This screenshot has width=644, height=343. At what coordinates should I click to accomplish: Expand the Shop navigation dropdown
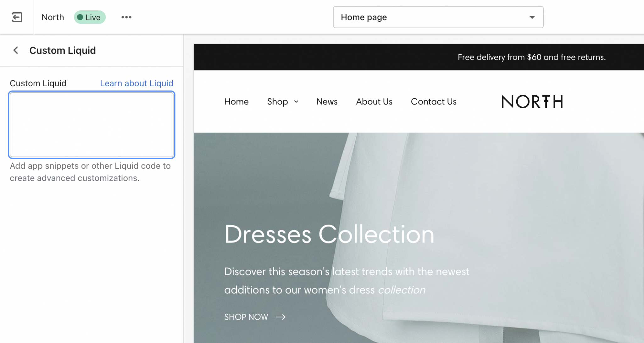[x=282, y=101]
